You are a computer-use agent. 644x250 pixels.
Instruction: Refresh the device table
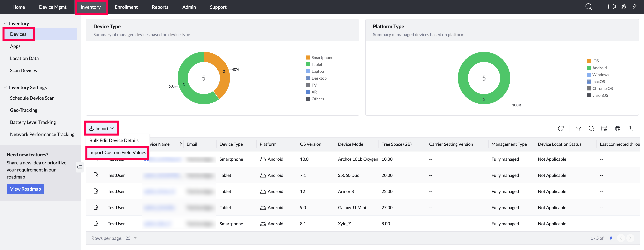[x=561, y=129]
